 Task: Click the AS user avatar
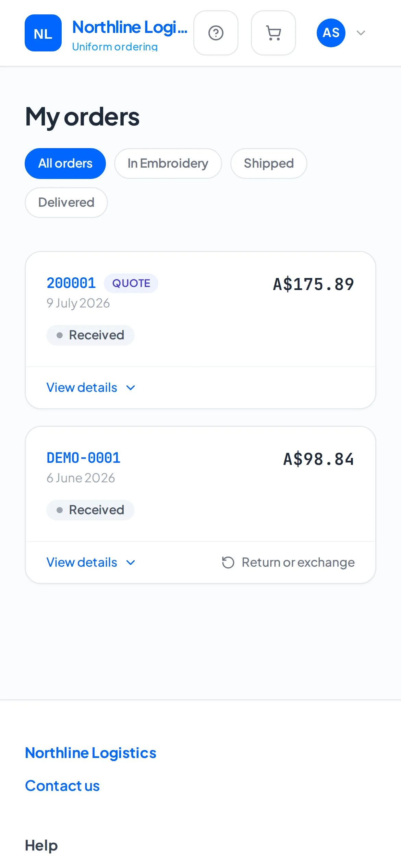[x=331, y=33]
